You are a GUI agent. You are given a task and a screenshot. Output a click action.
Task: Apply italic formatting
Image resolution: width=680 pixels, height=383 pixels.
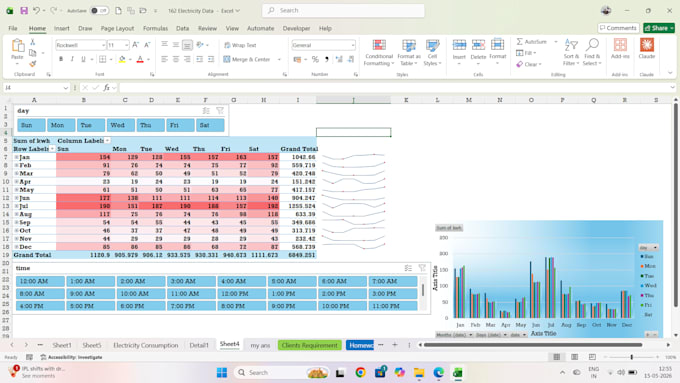(72, 59)
